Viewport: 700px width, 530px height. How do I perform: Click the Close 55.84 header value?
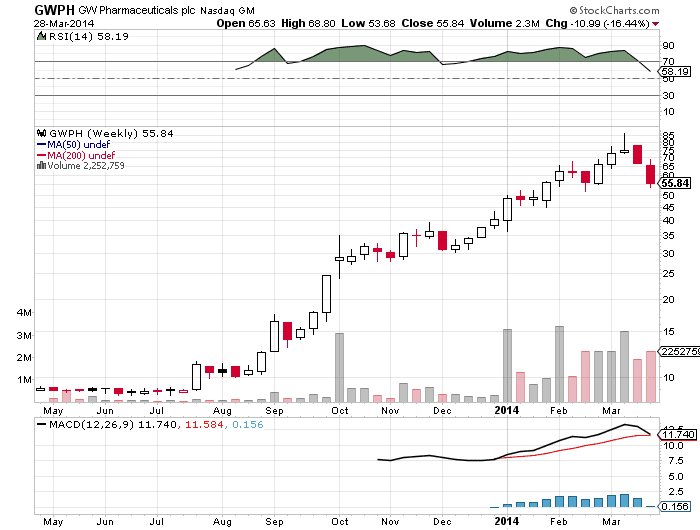[433, 23]
